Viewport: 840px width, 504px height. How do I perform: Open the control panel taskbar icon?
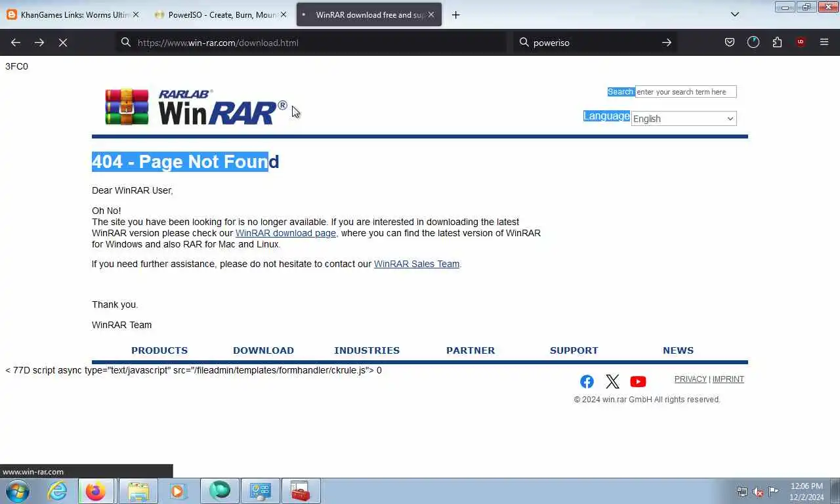pyautogui.click(x=261, y=491)
